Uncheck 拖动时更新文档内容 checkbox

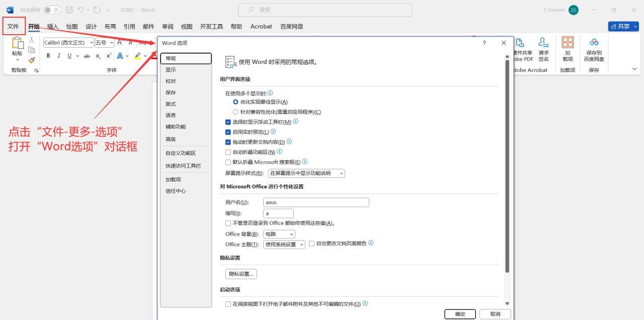[228, 142]
